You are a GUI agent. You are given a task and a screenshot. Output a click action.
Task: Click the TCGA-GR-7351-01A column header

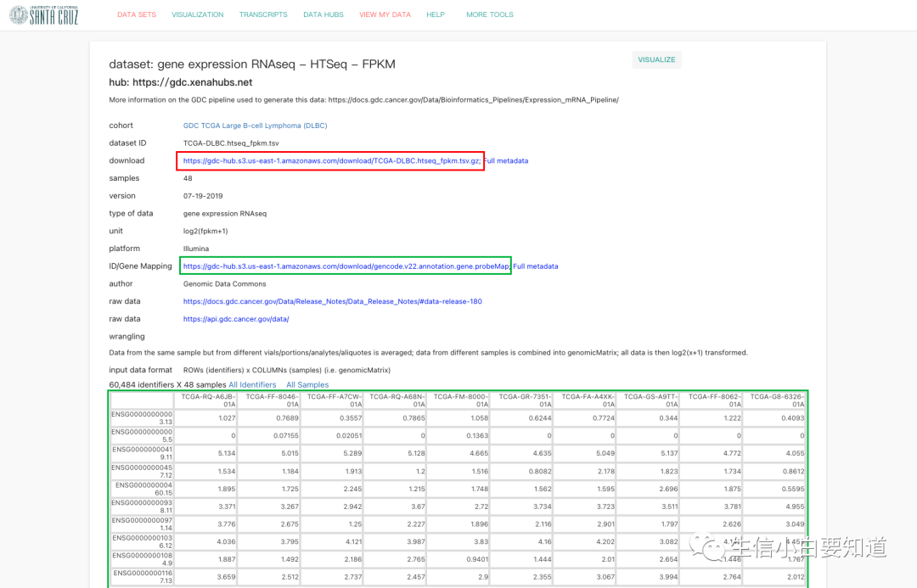pyautogui.click(x=521, y=400)
